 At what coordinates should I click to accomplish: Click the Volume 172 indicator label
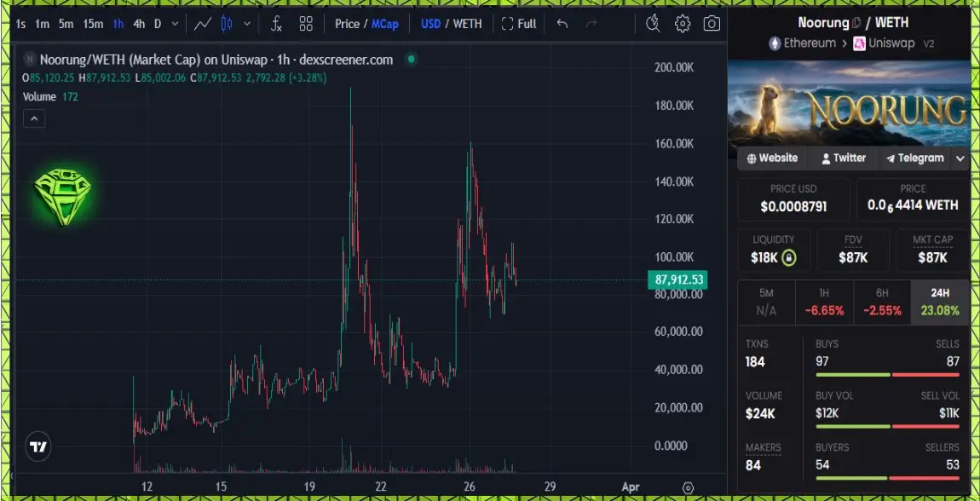[50, 97]
